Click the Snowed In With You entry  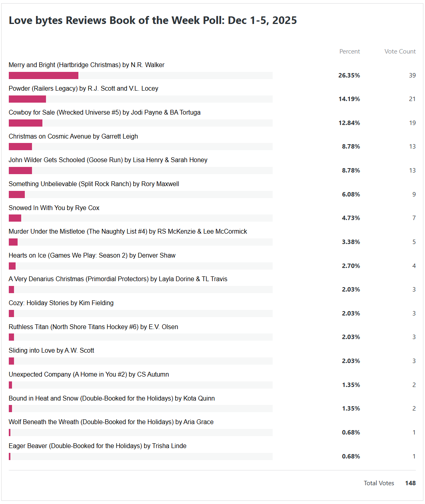54,208
